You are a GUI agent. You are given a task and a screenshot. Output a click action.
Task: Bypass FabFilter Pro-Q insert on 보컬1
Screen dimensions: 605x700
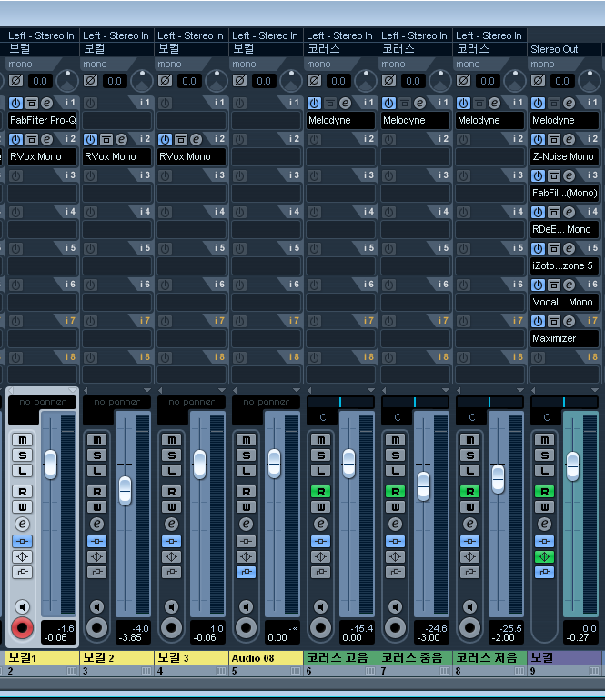pos(31,103)
